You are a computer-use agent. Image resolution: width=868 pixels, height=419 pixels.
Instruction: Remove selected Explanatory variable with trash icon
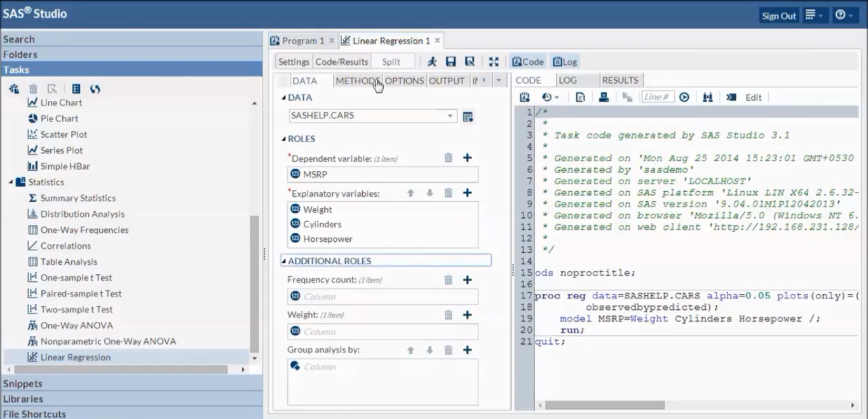(448, 192)
